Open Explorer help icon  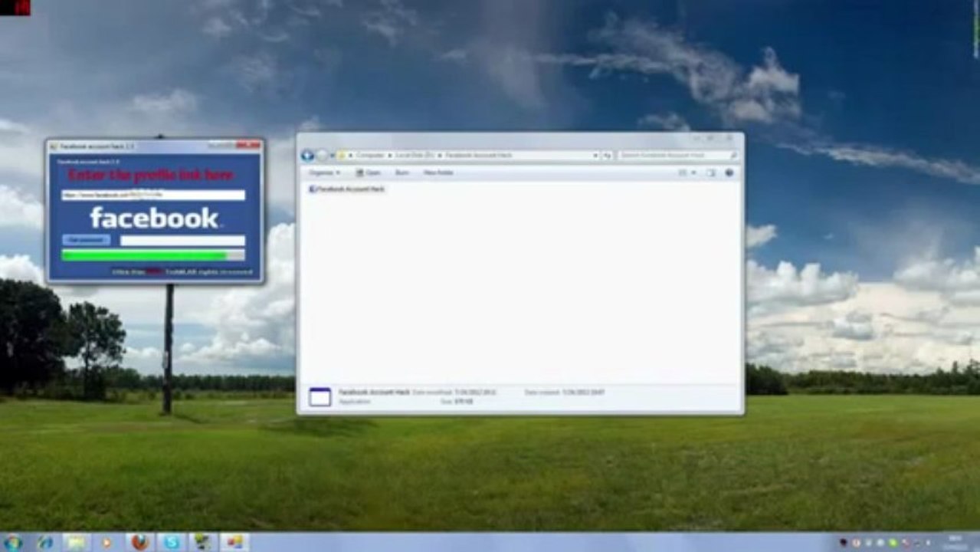pyautogui.click(x=729, y=173)
